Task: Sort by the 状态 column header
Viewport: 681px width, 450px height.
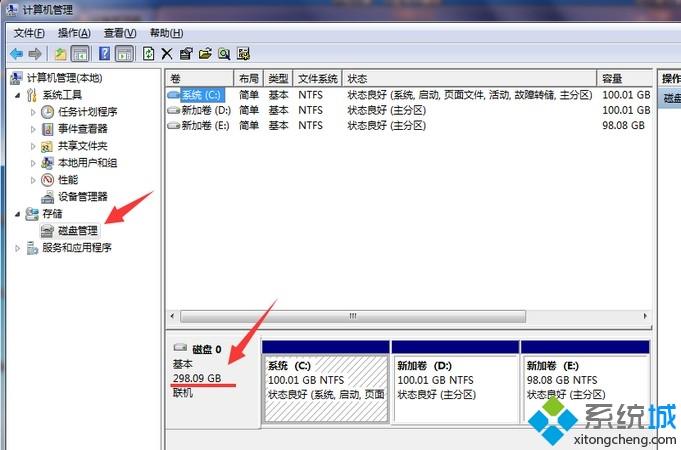Action: [469, 79]
